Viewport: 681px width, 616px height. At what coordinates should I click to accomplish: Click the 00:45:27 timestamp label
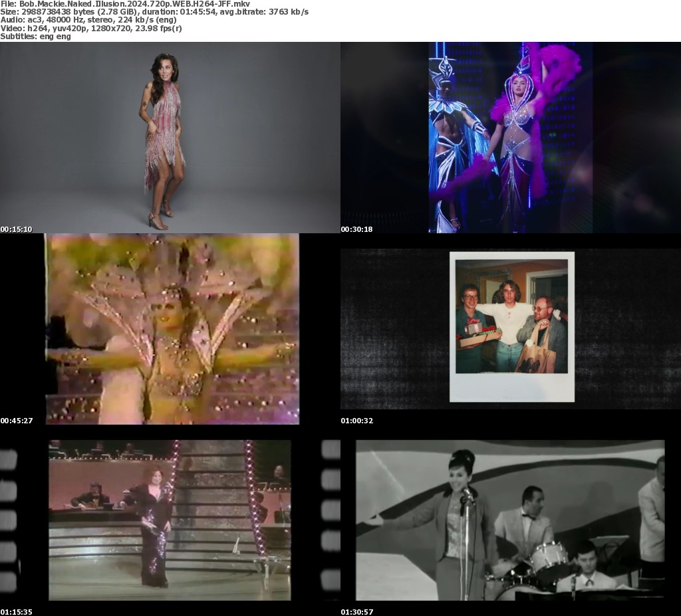(x=17, y=421)
